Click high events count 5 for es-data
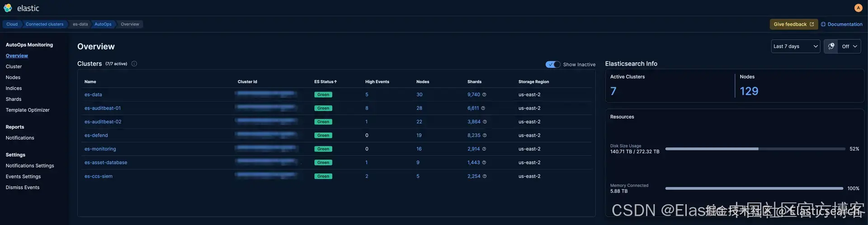Viewport: 868px width, 225px height. coord(367,94)
